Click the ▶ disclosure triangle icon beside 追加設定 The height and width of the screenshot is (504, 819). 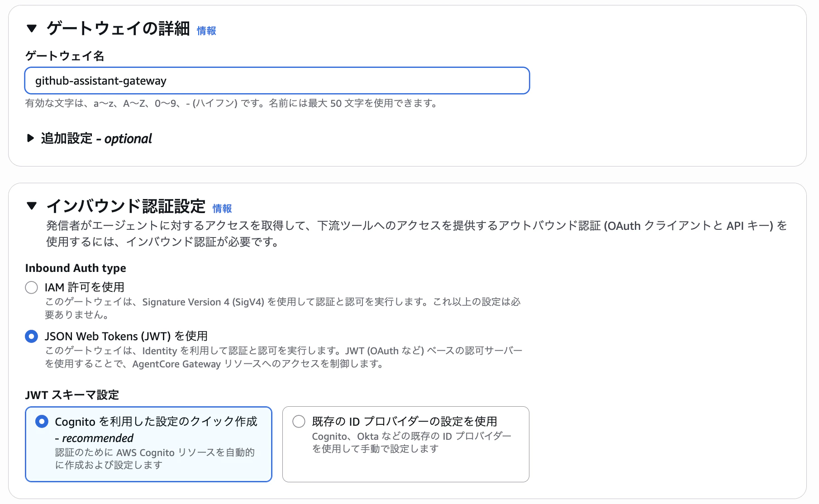click(x=30, y=139)
